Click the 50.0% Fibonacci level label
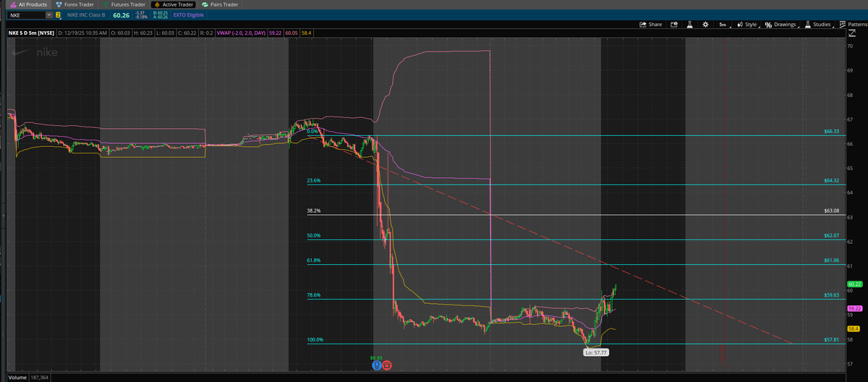The width and height of the screenshot is (868, 382). click(x=314, y=236)
